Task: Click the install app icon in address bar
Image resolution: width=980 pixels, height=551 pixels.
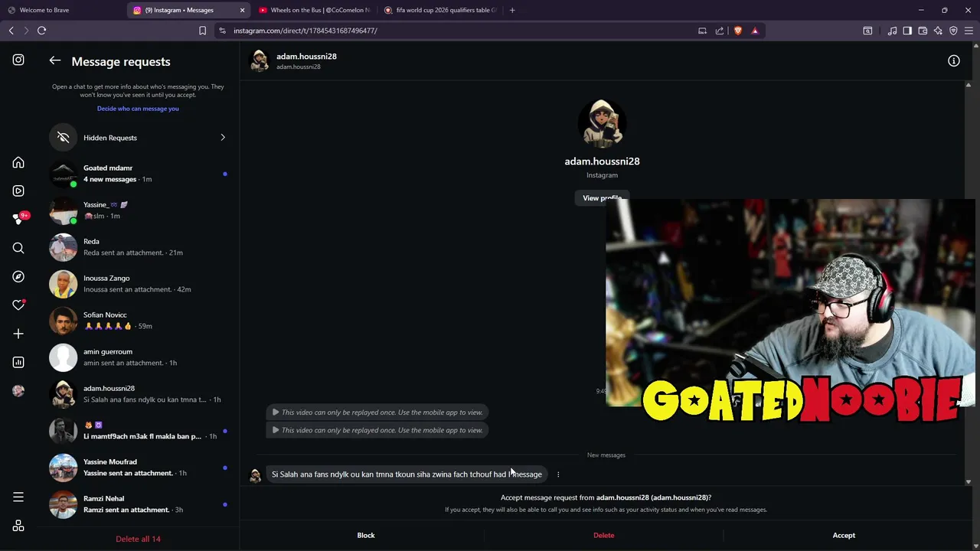Action: click(x=702, y=31)
